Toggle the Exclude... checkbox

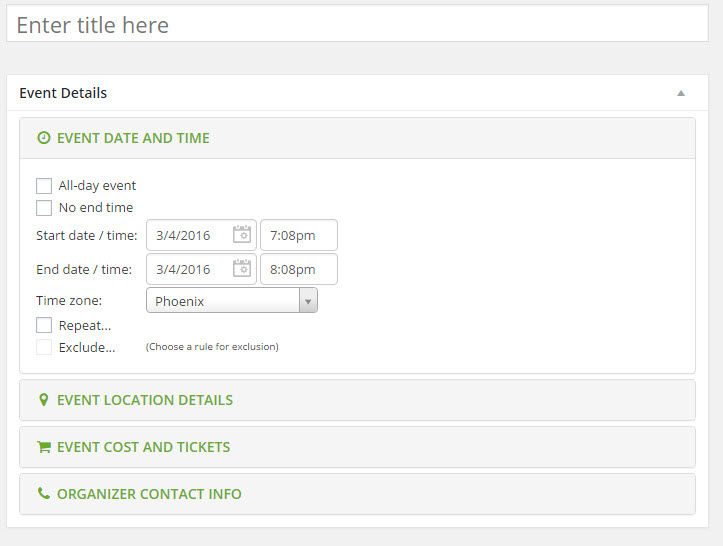[44, 347]
